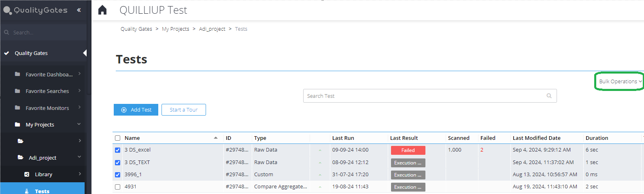Click My Projects folder icon
Viewport: 644px width, 194px height.
tap(17, 124)
